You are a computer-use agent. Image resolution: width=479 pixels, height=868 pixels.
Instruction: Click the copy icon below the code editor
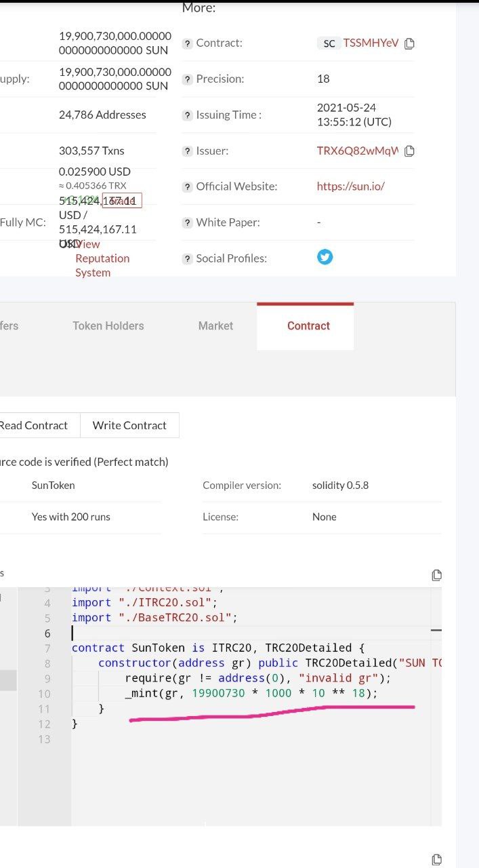[x=437, y=859]
